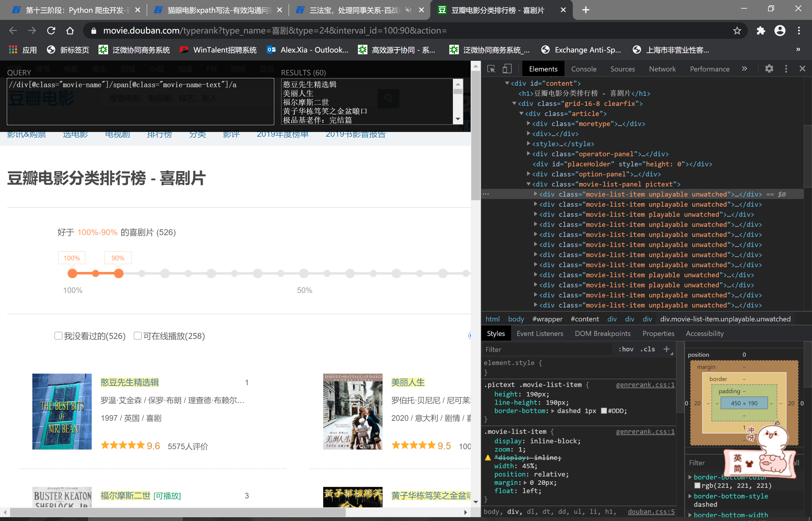
Task: Open the DOM Breakpoints pane
Action: [602, 334]
